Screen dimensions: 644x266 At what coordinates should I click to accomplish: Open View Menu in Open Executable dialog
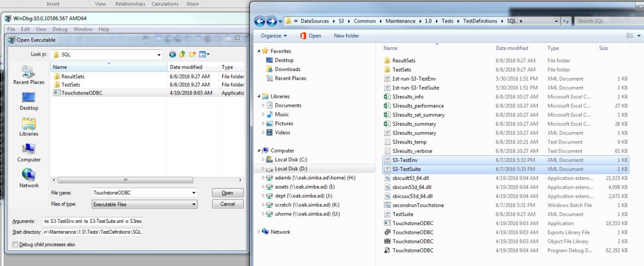[204, 54]
